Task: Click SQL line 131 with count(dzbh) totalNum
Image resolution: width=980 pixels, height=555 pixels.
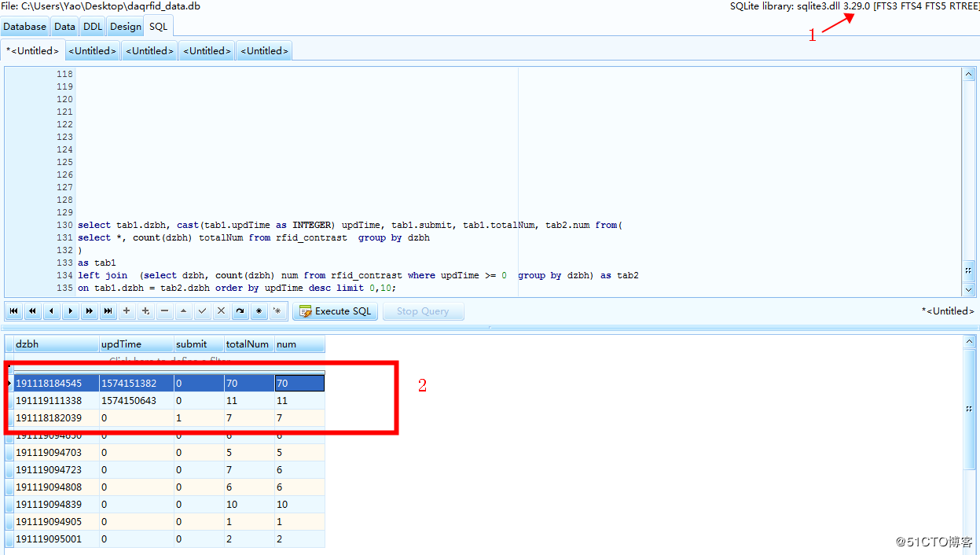Action: click(254, 237)
